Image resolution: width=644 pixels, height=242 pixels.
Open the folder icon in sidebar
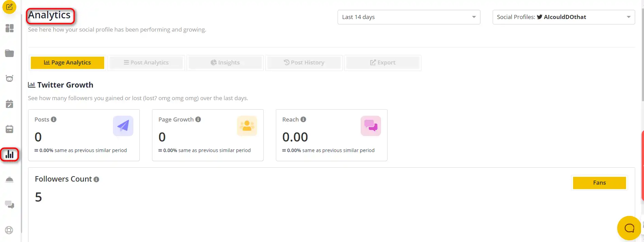(x=10, y=53)
